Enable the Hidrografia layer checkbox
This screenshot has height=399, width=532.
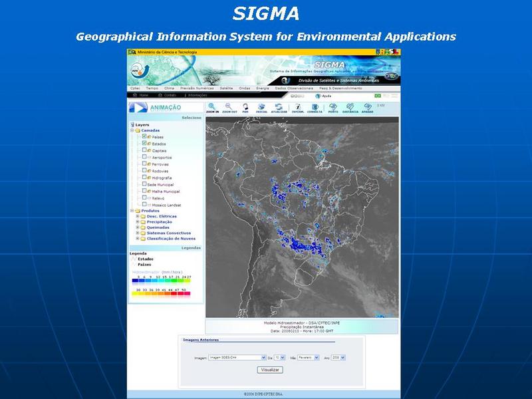click(x=144, y=177)
